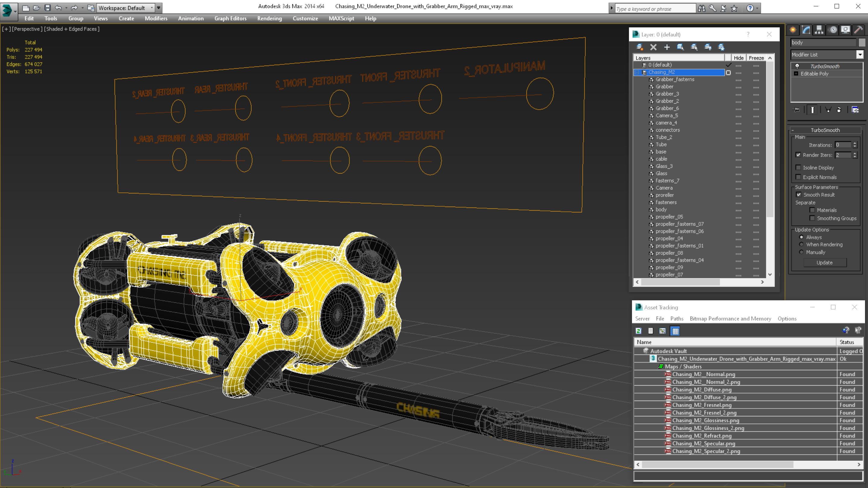This screenshot has height=488, width=868.
Task: Click Remove Modifier trash icon
Action: coord(839,110)
